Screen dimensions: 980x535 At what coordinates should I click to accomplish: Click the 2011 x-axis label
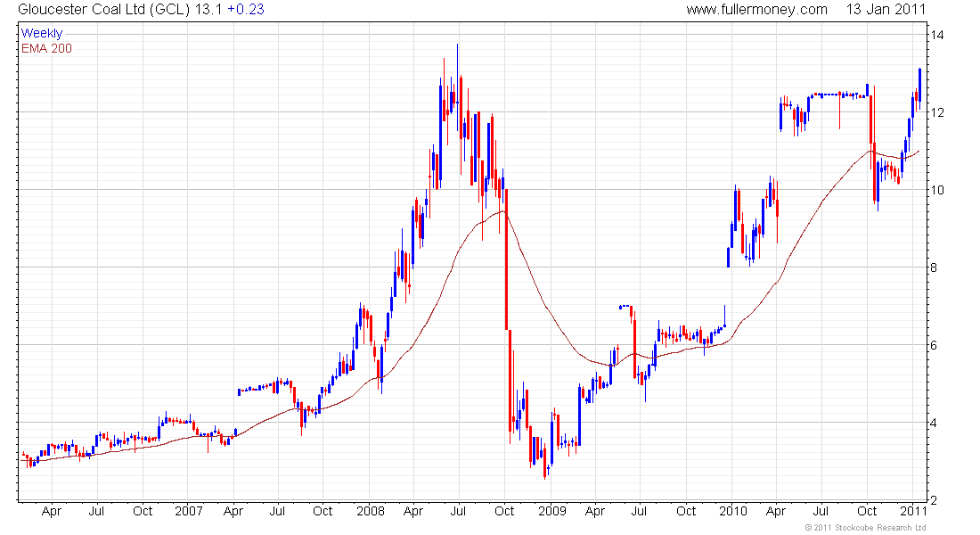click(x=913, y=511)
